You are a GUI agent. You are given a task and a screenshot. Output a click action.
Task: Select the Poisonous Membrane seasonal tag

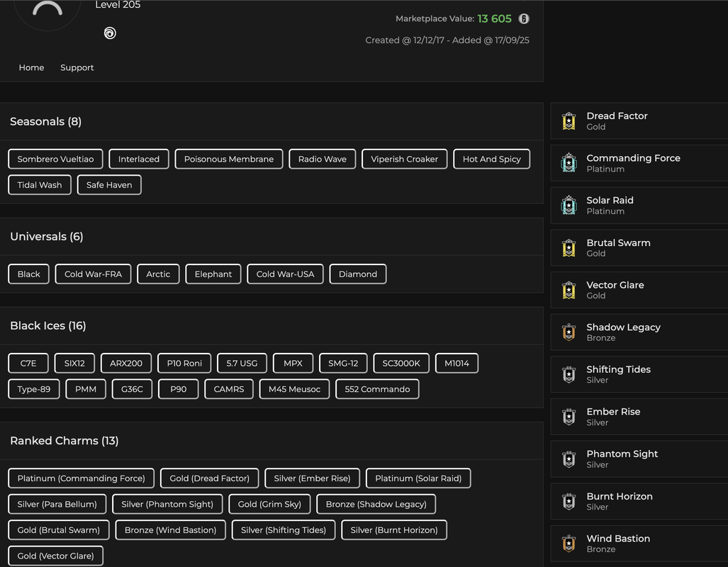point(229,159)
